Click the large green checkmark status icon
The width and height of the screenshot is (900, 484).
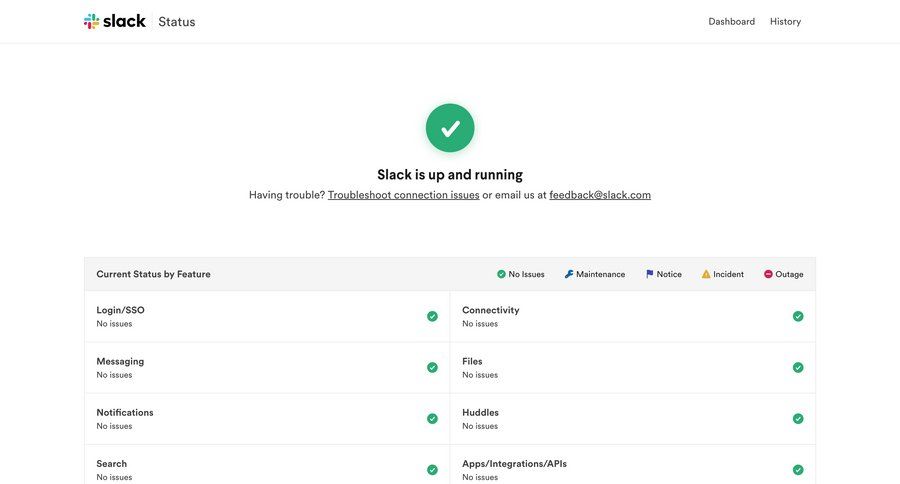point(450,128)
